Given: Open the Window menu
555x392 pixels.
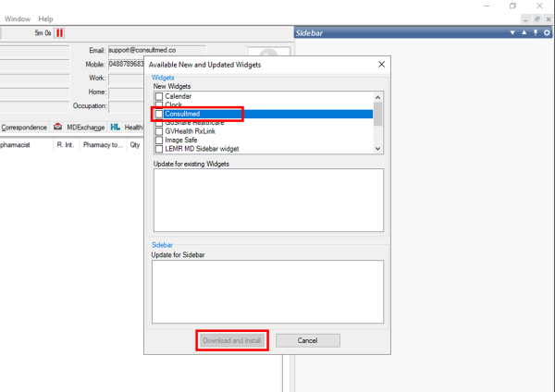Looking at the screenshot, I should pyautogui.click(x=18, y=18).
